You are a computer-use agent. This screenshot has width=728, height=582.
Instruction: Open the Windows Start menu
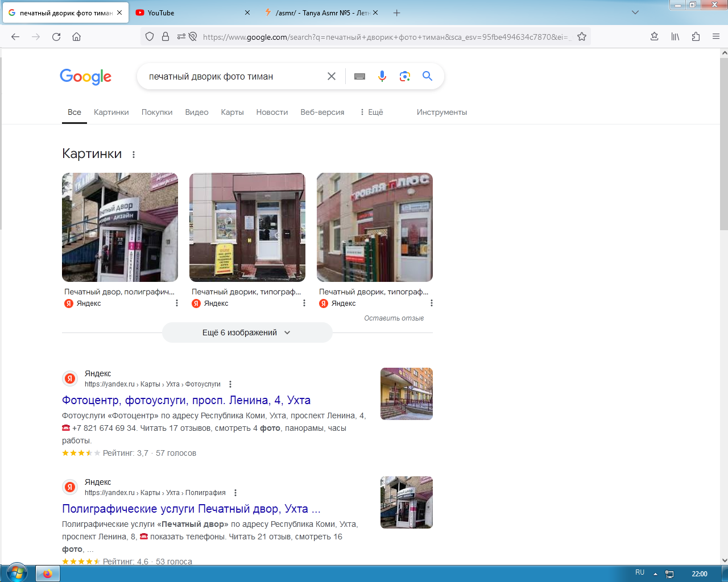click(16, 573)
